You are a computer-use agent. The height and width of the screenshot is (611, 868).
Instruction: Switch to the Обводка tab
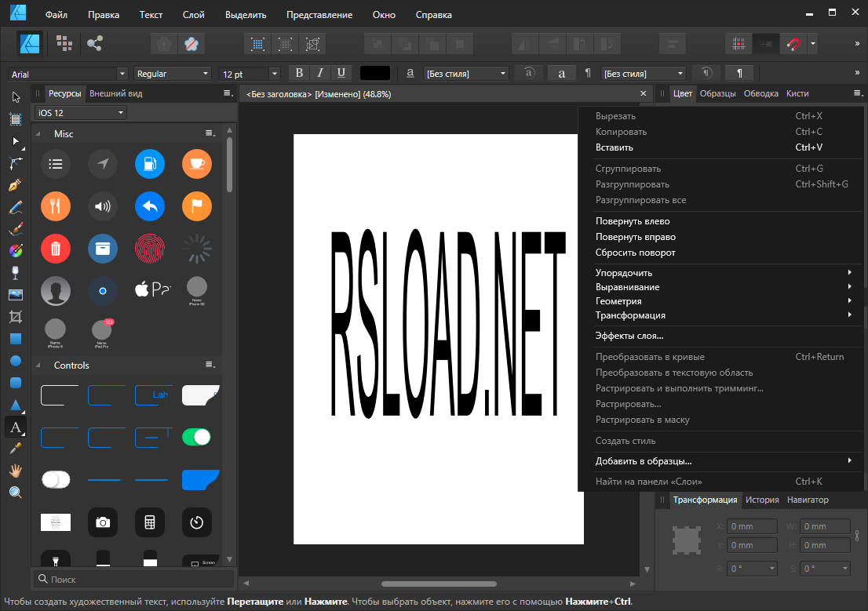point(760,93)
